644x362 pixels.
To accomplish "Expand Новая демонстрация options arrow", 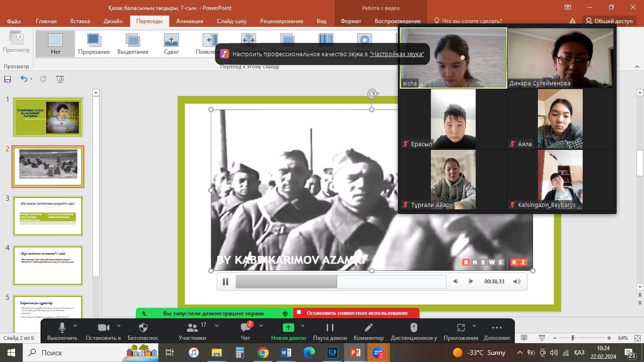I will click(x=302, y=326).
